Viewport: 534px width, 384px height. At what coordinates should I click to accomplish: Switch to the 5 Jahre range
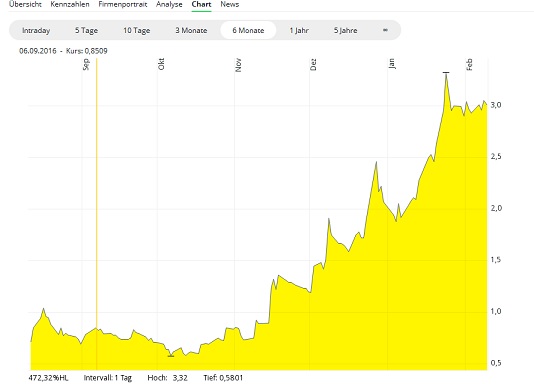pos(345,30)
